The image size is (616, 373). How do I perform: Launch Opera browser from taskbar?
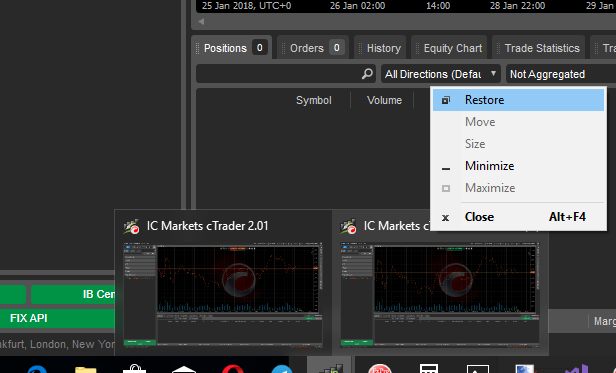point(233,369)
